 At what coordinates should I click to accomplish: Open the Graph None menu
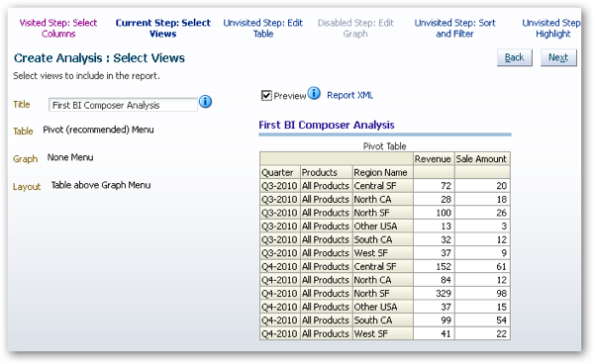click(70, 157)
